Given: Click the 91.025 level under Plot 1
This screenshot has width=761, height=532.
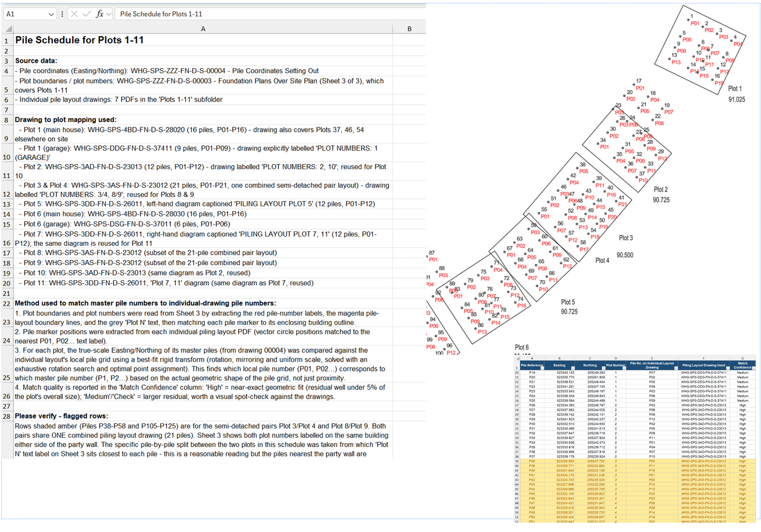Looking at the screenshot, I should pos(737,99).
